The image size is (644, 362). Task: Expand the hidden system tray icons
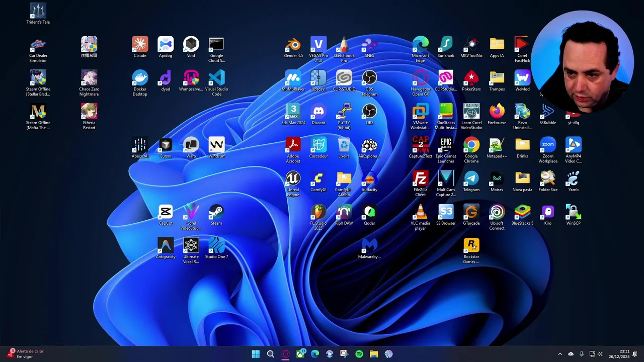coord(560,354)
